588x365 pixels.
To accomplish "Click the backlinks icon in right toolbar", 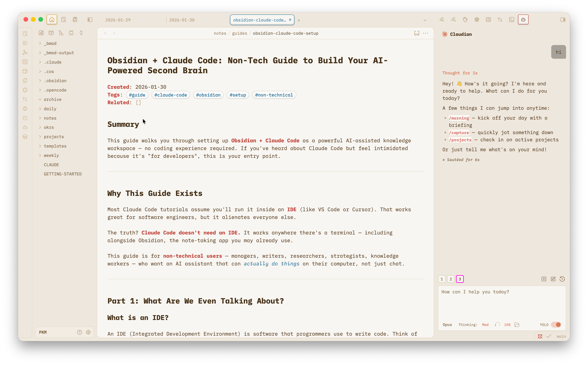I will (x=442, y=20).
